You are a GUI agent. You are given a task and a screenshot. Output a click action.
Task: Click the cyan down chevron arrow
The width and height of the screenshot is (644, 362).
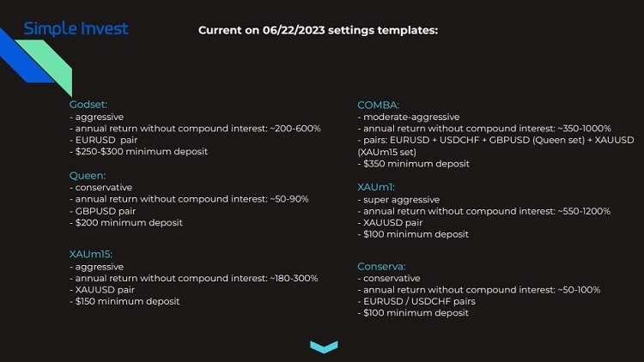tap(324, 347)
